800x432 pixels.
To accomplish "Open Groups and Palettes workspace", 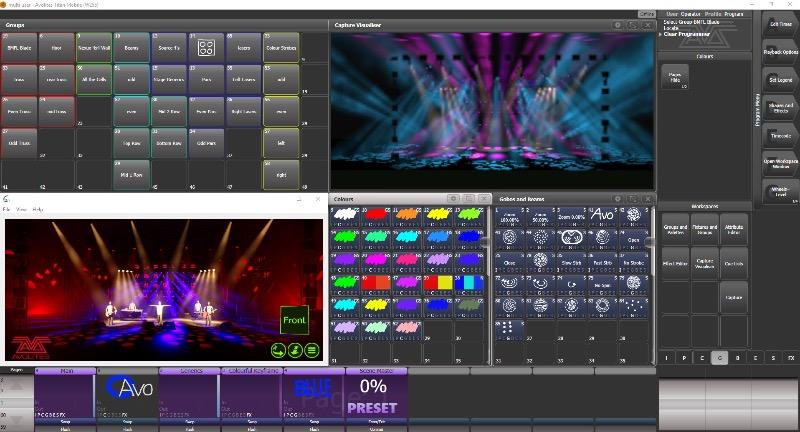I will (x=676, y=230).
